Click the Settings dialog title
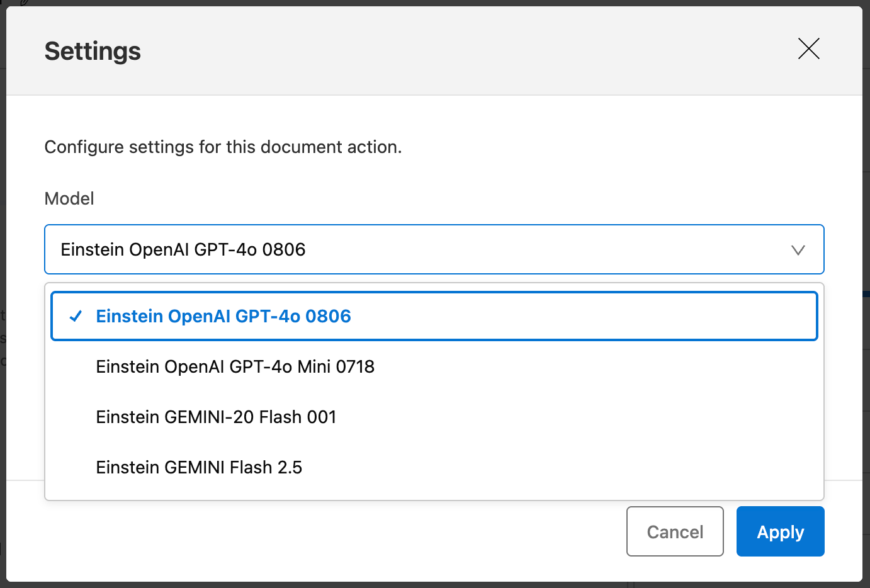 [92, 51]
